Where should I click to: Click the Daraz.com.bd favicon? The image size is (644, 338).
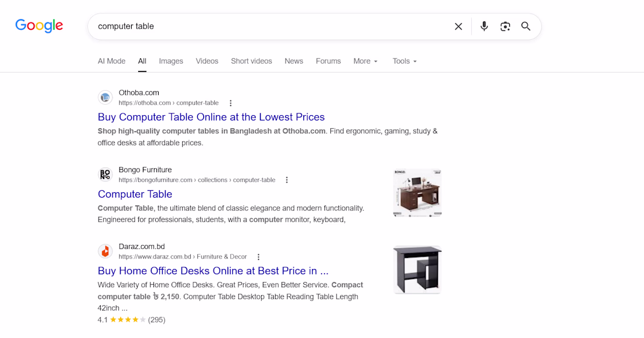point(105,251)
